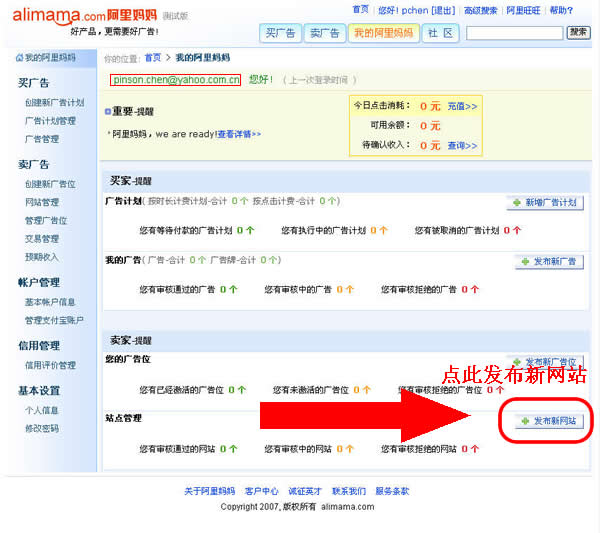The height and width of the screenshot is (533, 600).
Task: Click the 新增广告计划 button
Action: (x=545, y=202)
